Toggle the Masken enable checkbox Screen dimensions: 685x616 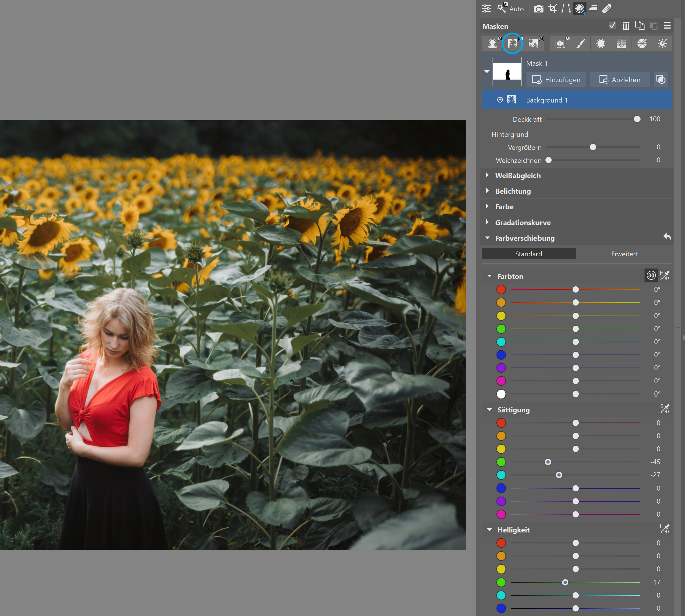pos(612,26)
